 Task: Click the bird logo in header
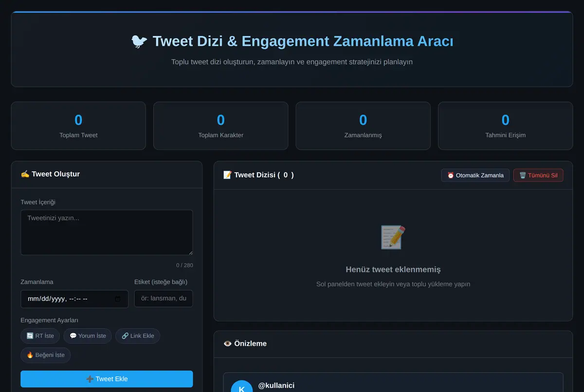[139, 41]
